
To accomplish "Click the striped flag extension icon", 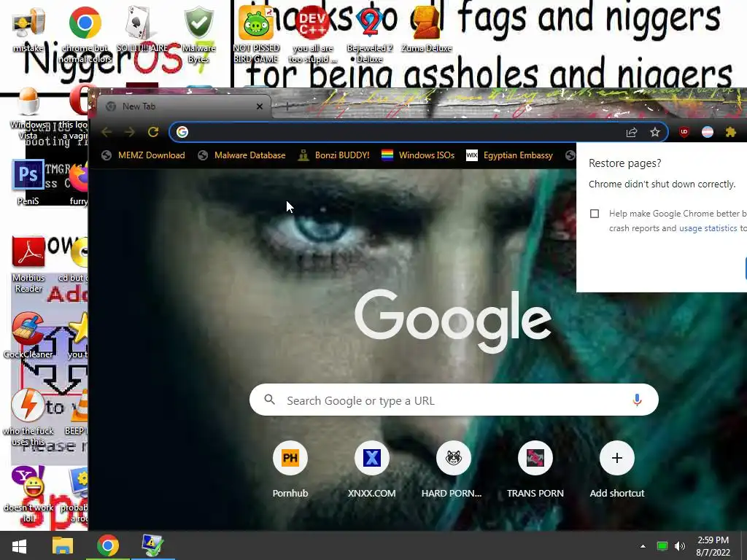I will point(708,132).
